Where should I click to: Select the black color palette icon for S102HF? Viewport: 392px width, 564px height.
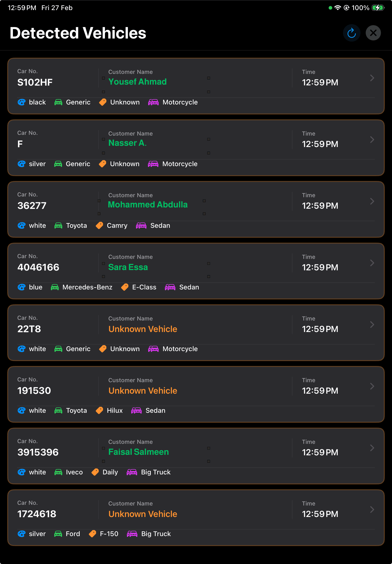coord(22,102)
